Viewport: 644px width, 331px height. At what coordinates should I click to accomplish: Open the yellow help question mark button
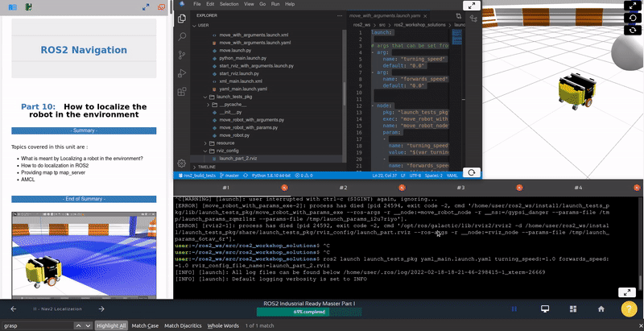(x=629, y=308)
